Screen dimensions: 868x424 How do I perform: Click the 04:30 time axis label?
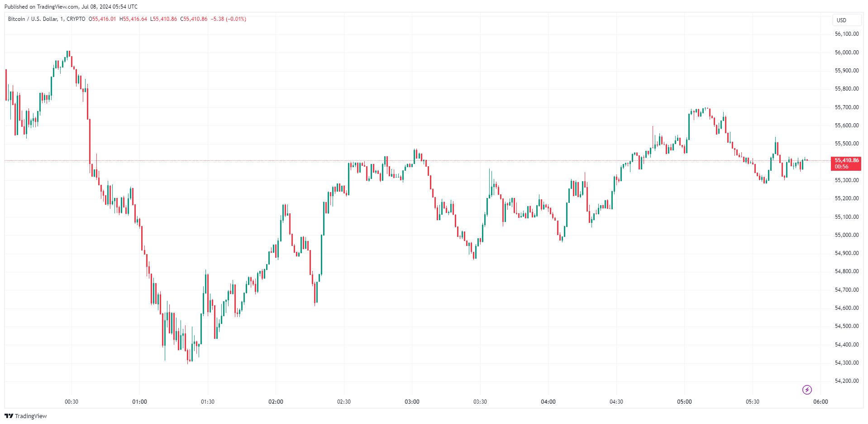coord(616,402)
